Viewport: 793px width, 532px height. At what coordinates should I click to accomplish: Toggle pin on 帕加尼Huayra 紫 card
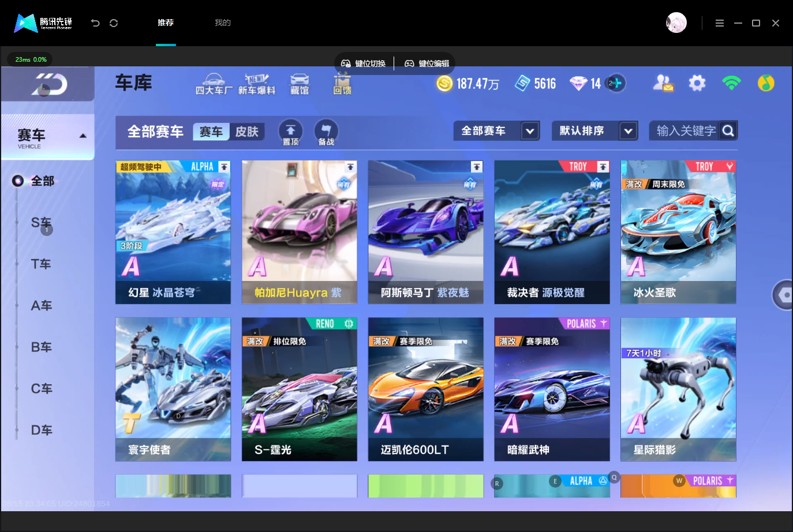350,167
